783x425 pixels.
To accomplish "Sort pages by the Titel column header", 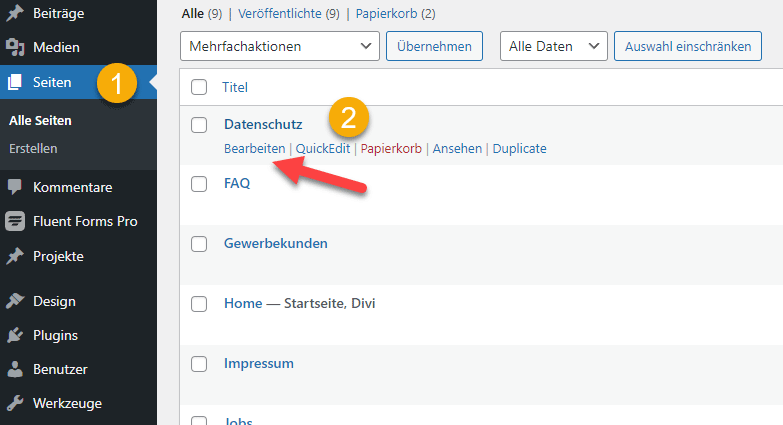I will click(x=235, y=87).
